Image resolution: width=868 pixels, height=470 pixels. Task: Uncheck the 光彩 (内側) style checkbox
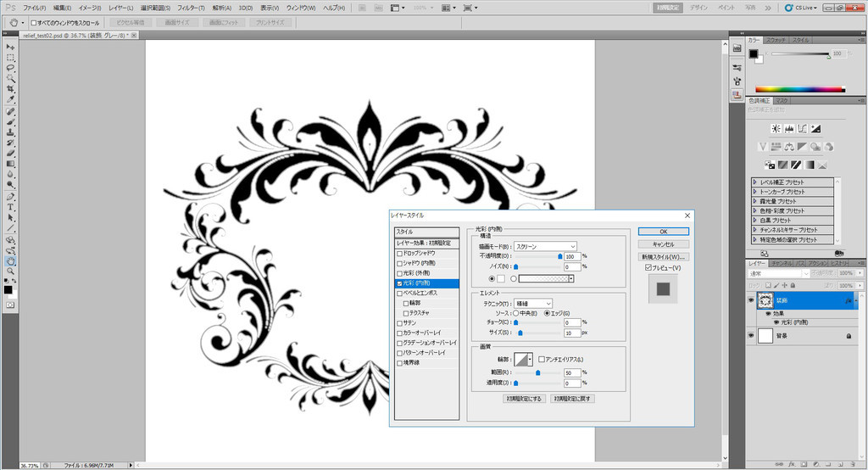(x=399, y=283)
